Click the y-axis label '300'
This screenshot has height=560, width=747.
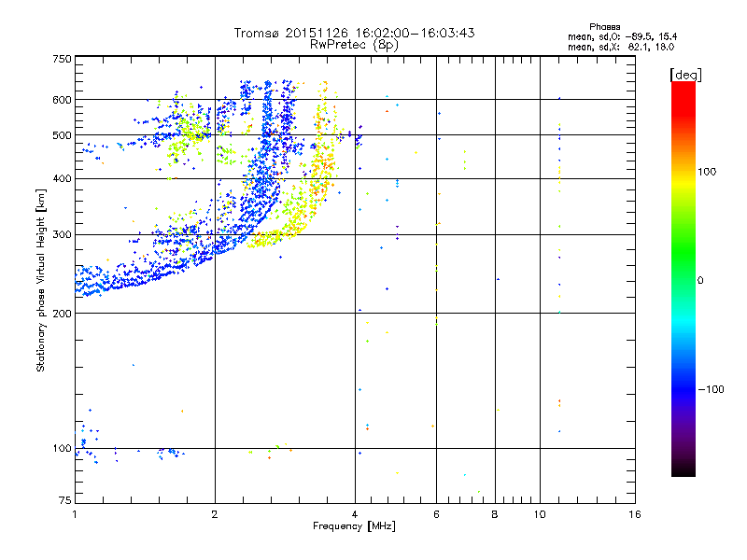[x=62, y=234]
